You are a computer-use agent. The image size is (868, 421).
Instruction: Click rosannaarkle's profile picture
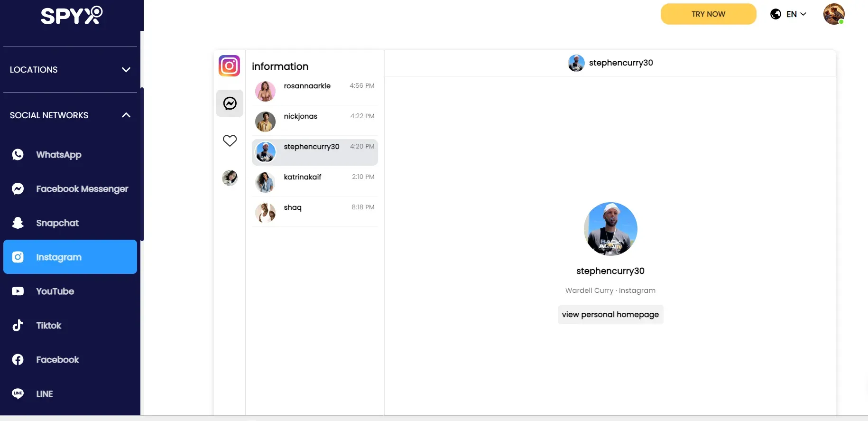(266, 91)
